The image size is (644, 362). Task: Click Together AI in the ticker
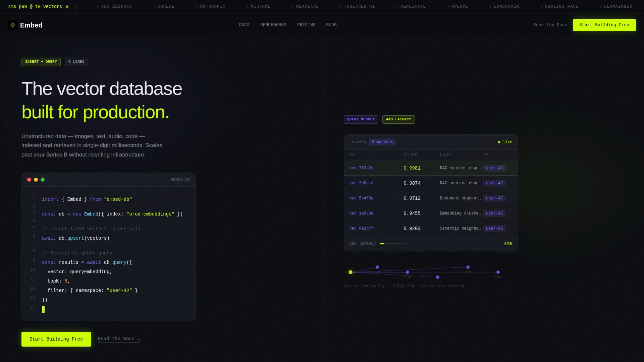[x=357, y=7]
